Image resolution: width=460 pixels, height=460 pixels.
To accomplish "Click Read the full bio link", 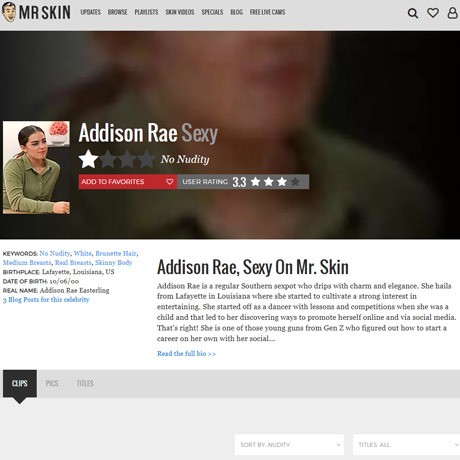I will click(x=186, y=353).
